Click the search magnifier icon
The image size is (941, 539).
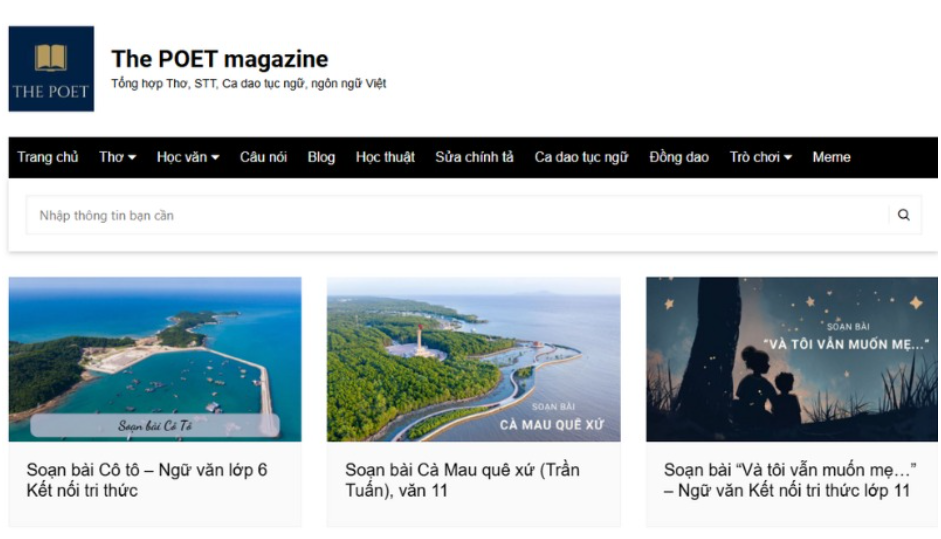(903, 215)
